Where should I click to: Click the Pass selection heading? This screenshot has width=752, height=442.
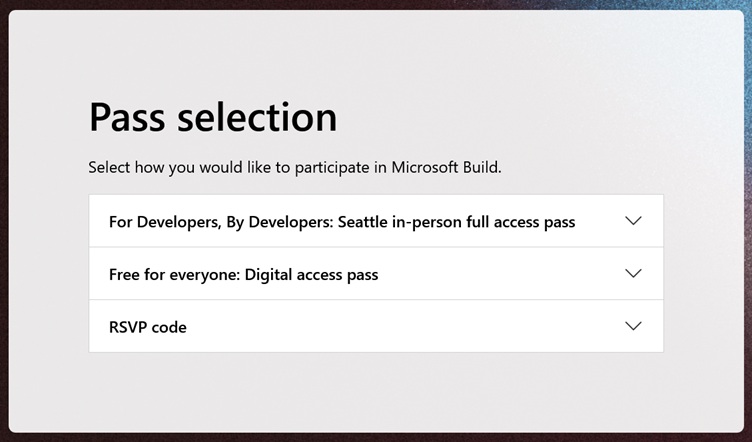(213, 117)
